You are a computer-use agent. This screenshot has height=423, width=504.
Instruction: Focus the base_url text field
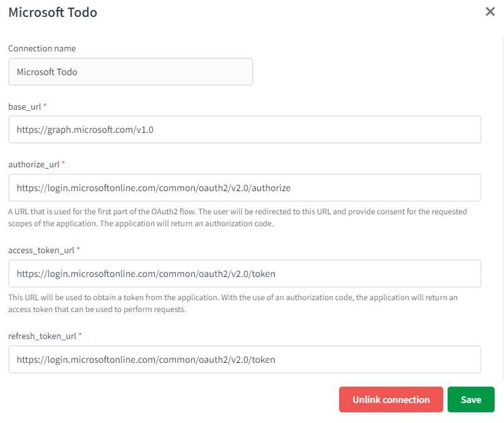[x=244, y=130]
